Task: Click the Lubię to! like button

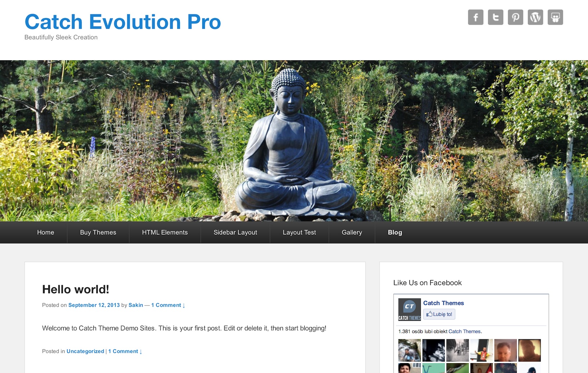Action: pos(439,314)
